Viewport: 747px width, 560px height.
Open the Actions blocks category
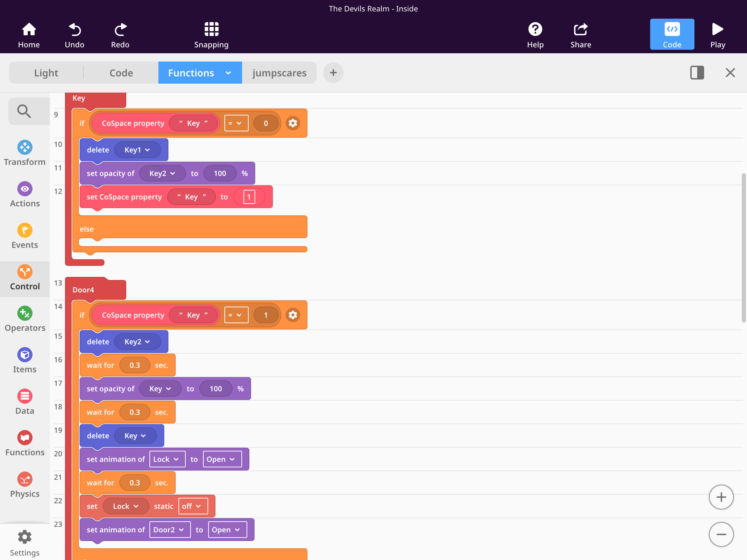(25, 194)
